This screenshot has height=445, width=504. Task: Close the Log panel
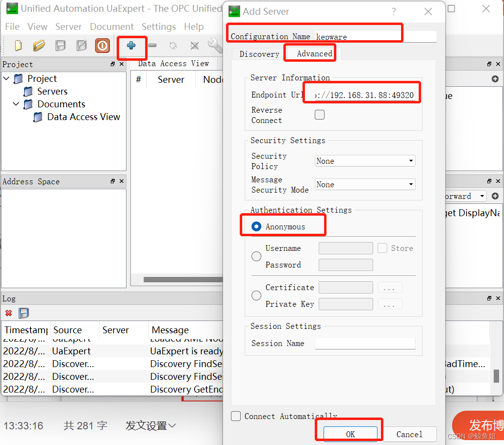click(x=498, y=298)
